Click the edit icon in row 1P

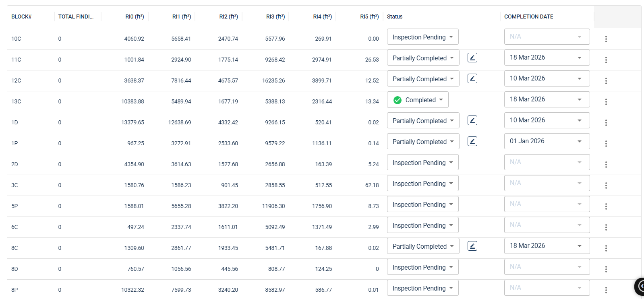pyautogui.click(x=472, y=142)
